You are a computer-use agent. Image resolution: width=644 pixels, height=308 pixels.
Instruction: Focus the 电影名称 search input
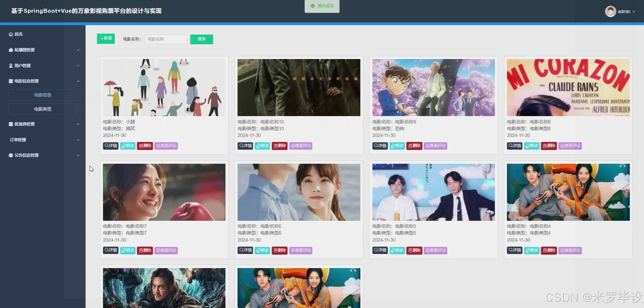[x=166, y=39]
